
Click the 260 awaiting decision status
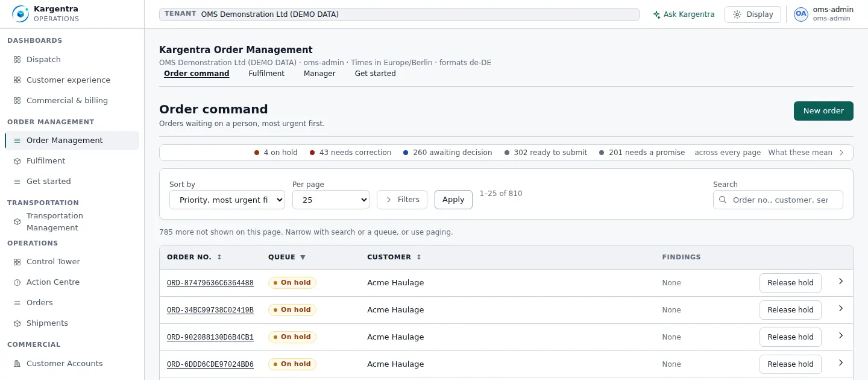click(448, 153)
